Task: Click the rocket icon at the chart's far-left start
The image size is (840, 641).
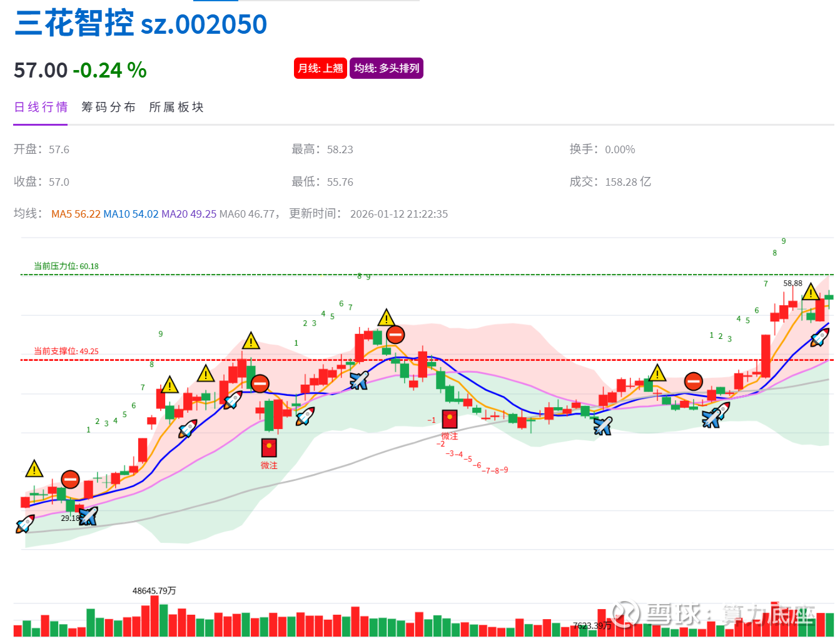Action: (x=25, y=523)
